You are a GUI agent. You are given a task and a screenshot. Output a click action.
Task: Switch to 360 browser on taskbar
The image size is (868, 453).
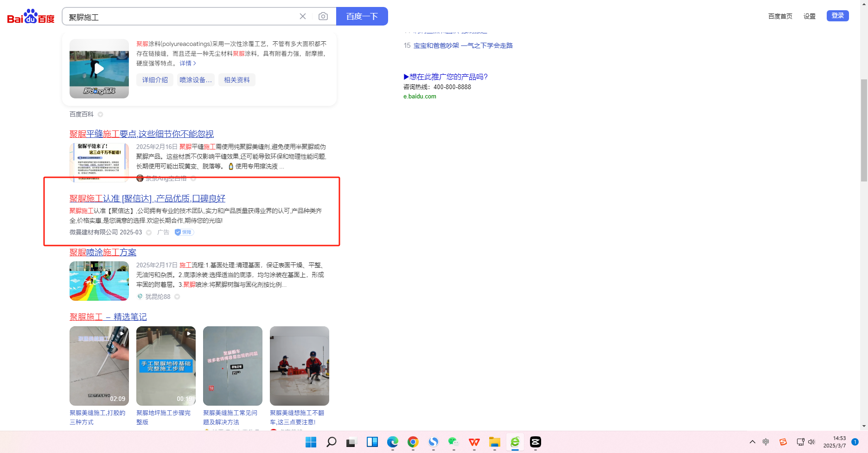515,442
